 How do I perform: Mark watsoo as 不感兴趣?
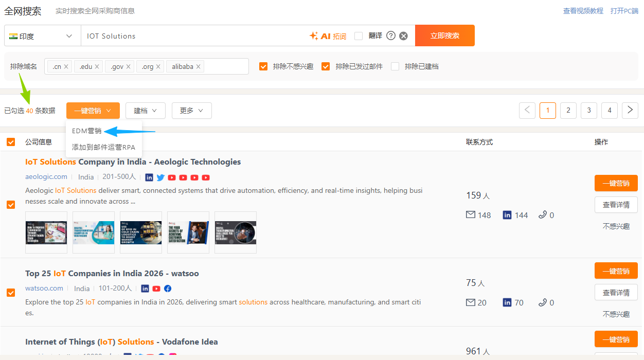[616, 314]
